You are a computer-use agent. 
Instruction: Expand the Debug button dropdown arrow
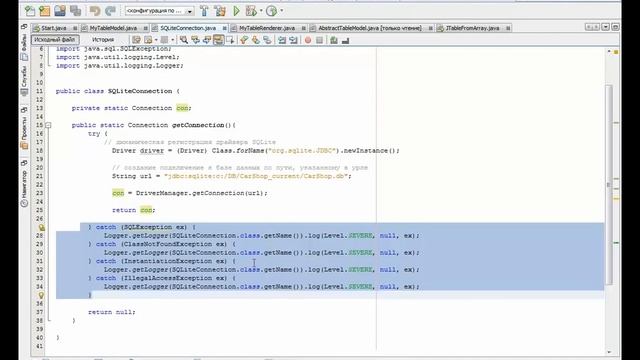point(261,11)
